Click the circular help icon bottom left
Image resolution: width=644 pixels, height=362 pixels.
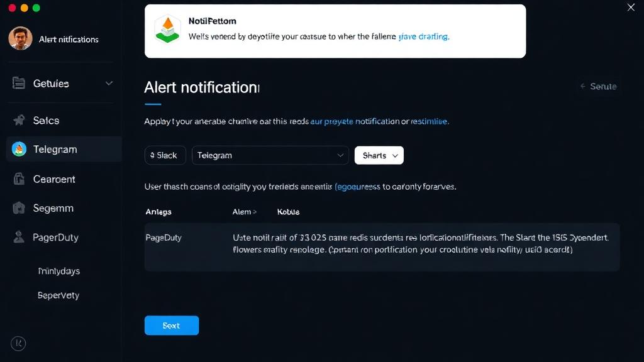tap(18, 344)
